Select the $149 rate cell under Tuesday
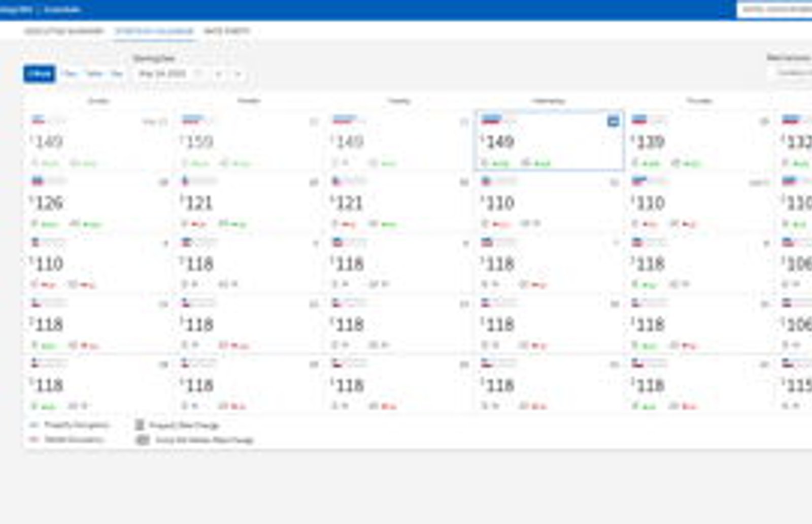 (x=399, y=141)
